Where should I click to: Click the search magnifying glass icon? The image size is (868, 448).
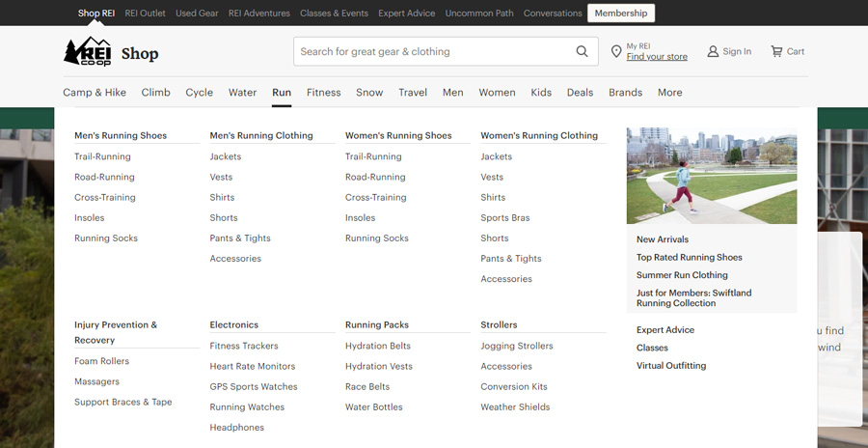pos(582,51)
